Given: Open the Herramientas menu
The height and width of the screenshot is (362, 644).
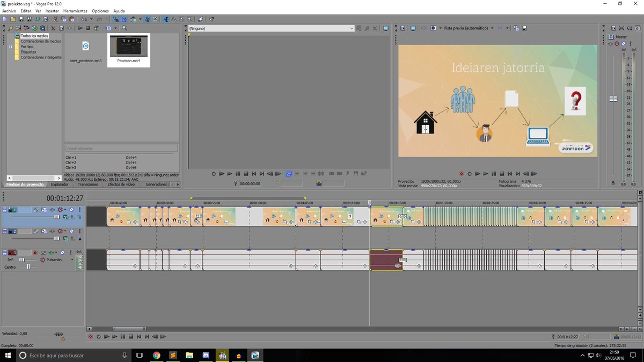Looking at the screenshot, I should (x=75, y=11).
